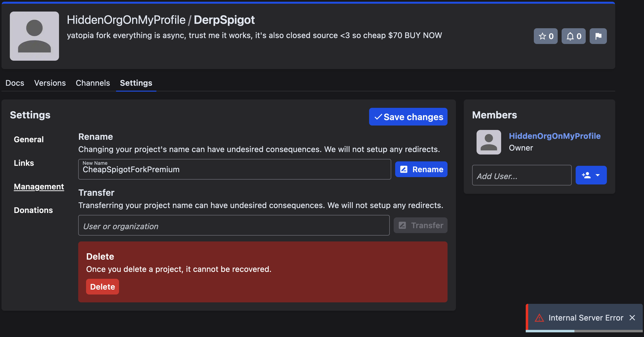
Task: Open HiddenOrgOnMyProfile's owner profile
Action: [x=555, y=136]
